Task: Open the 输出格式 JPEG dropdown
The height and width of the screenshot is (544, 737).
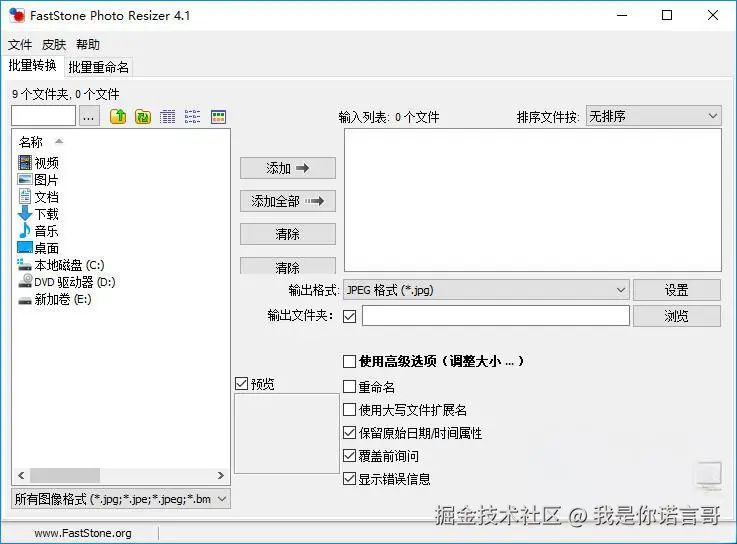Action: click(486, 290)
